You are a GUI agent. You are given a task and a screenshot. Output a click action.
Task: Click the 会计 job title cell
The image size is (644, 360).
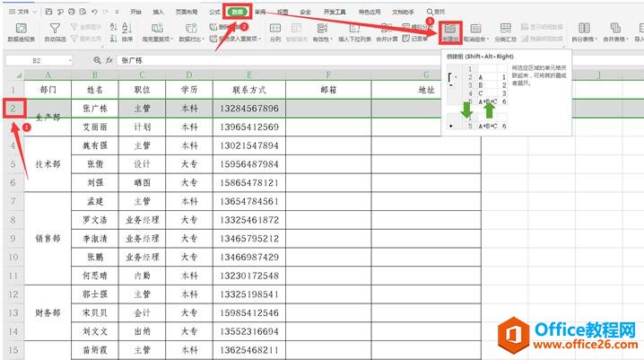tap(142, 312)
